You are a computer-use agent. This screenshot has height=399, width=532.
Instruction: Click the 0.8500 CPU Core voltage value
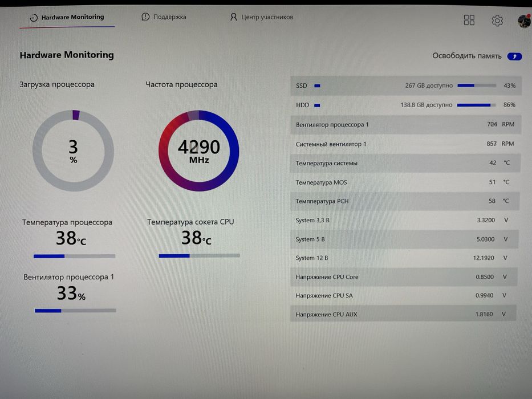(x=485, y=277)
